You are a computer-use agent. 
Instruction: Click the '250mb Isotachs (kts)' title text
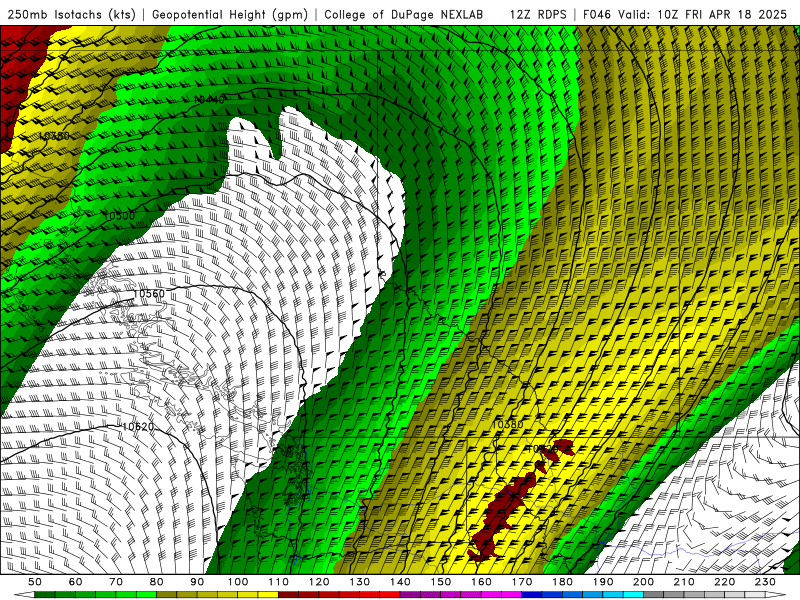71,14
